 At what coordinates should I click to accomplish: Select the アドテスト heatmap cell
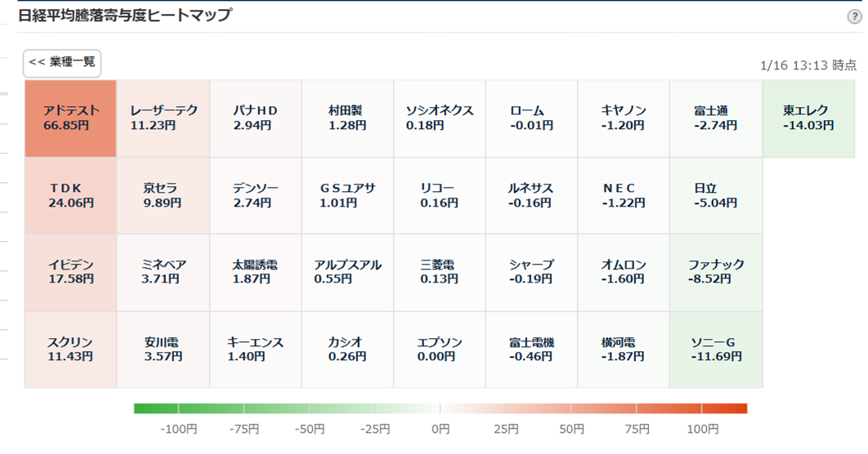point(70,118)
